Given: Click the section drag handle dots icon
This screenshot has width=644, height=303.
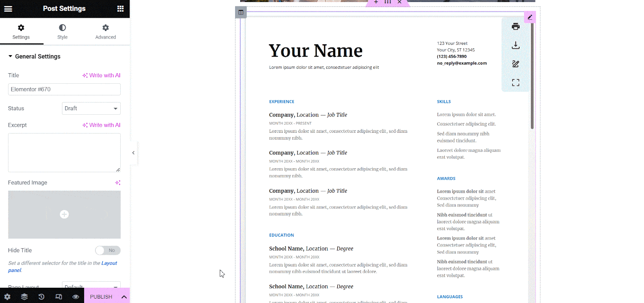Looking at the screenshot, I should (x=388, y=2).
